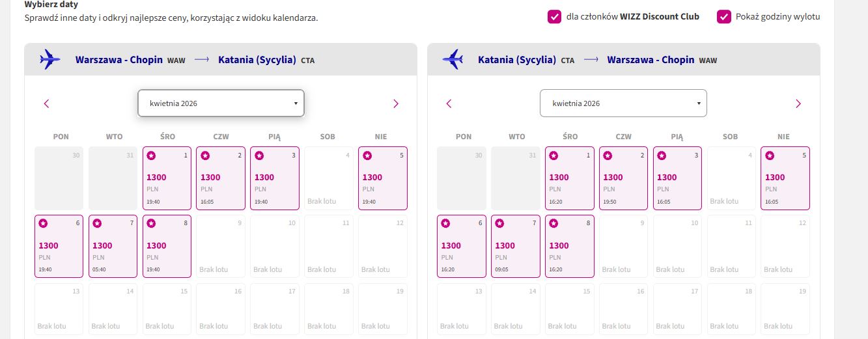The height and width of the screenshot is (339, 868).
Task: Click discount star badge on outbound April 5
Action: [367, 156]
